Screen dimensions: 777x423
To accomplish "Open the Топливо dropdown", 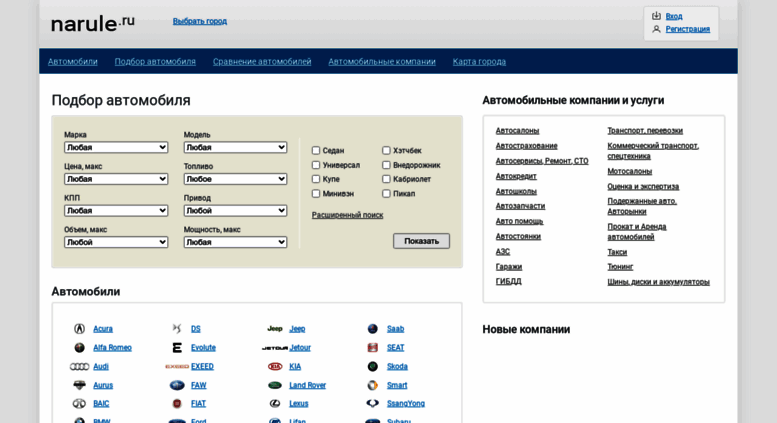I will tap(235, 179).
